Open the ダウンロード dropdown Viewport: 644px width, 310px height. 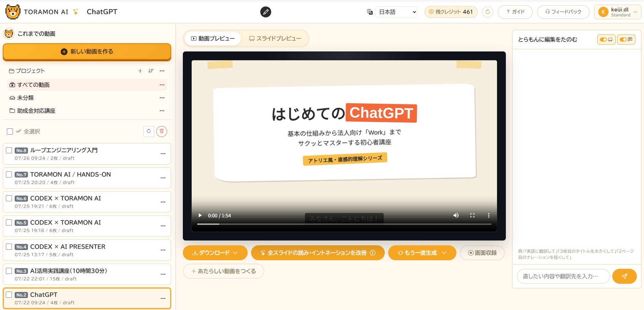pyautogui.click(x=215, y=253)
